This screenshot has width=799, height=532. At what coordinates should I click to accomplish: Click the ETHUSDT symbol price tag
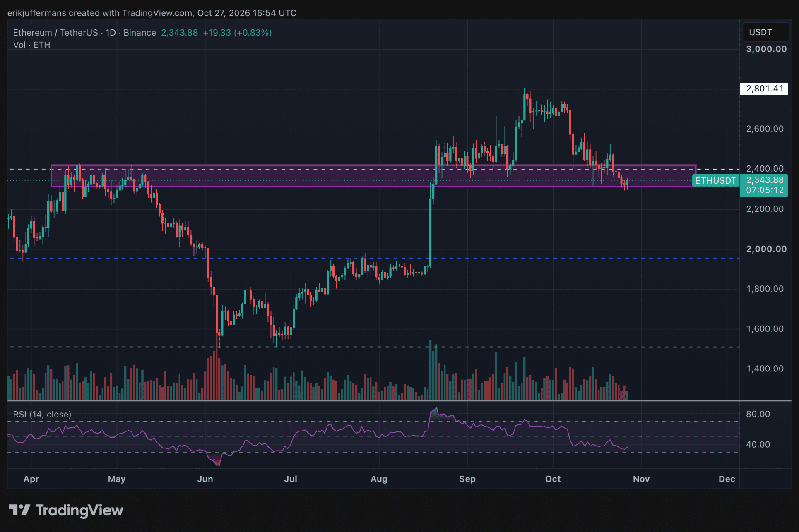[716, 181]
